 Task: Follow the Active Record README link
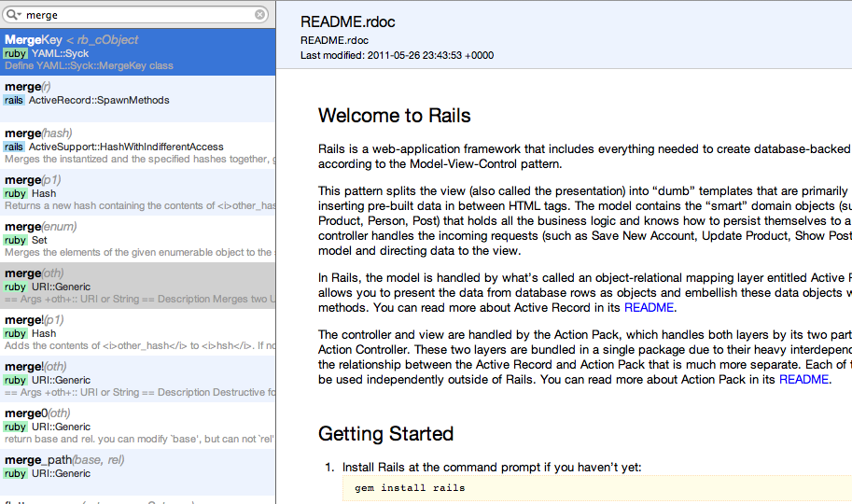[649, 308]
